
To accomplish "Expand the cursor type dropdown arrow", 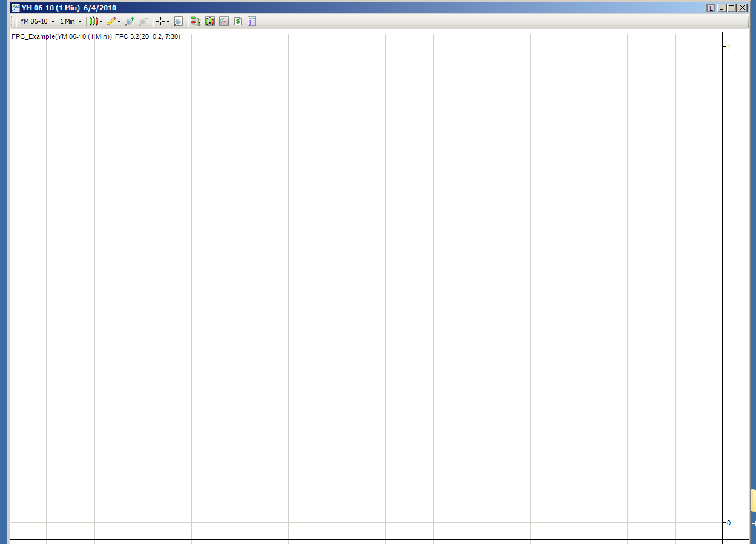I will tap(168, 21).
